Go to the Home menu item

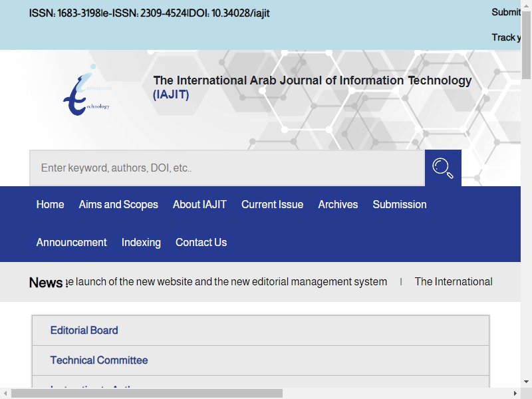point(51,205)
